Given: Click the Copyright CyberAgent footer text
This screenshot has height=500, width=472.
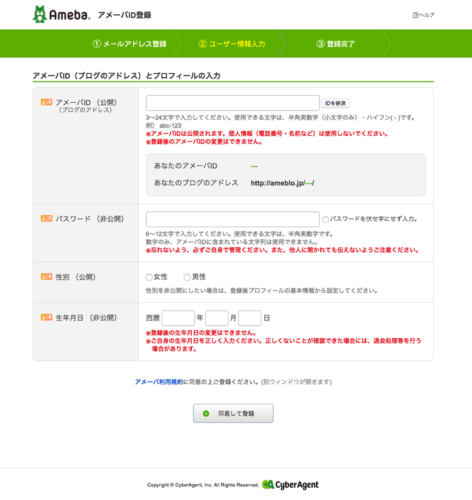Looking at the screenshot, I should pyautogui.click(x=203, y=485).
